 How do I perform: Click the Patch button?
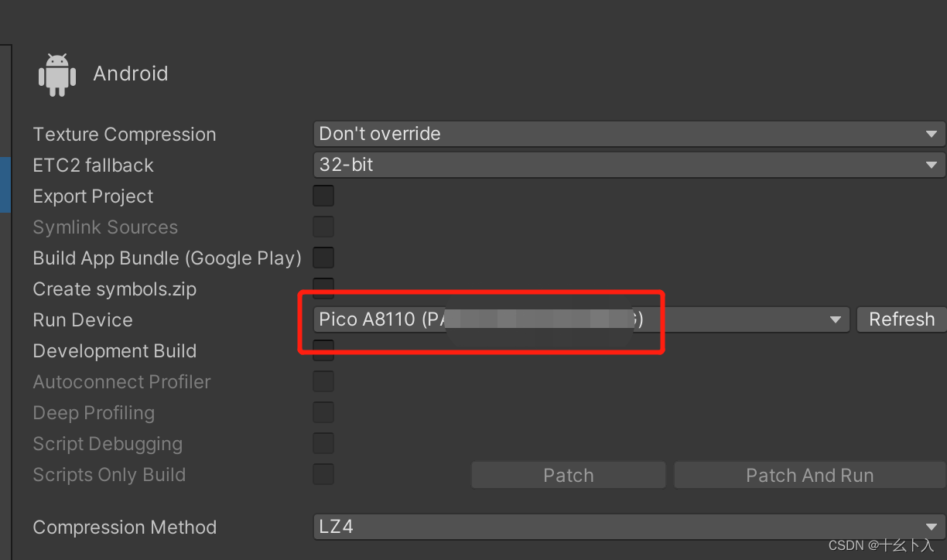tap(569, 475)
